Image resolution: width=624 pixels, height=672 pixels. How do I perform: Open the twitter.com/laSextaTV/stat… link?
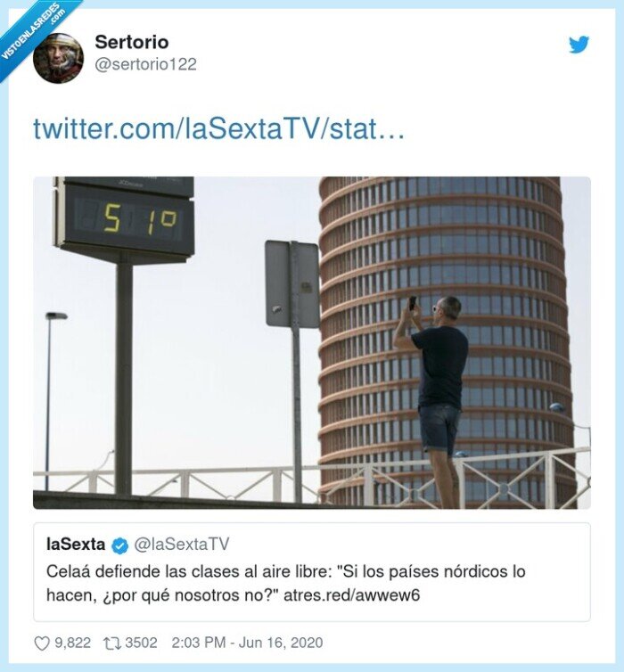pos(218,128)
